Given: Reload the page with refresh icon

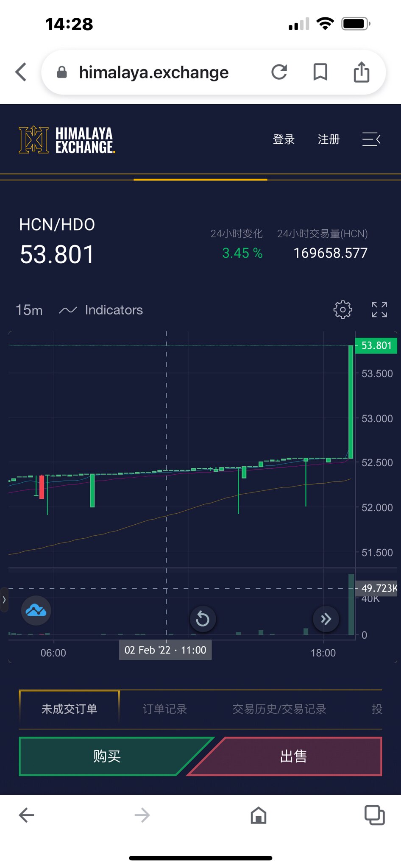Looking at the screenshot, I should (279, 72).
